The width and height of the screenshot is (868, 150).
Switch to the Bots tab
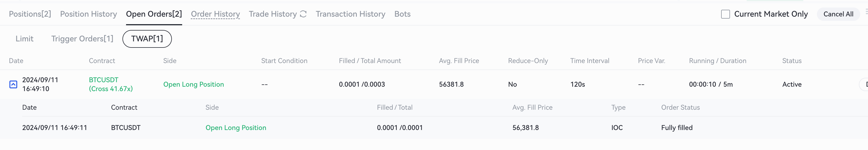coord(402,14)
